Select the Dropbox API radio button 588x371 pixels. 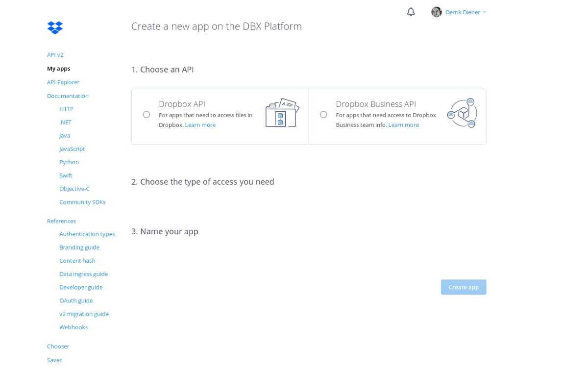(x=147, y=115)
